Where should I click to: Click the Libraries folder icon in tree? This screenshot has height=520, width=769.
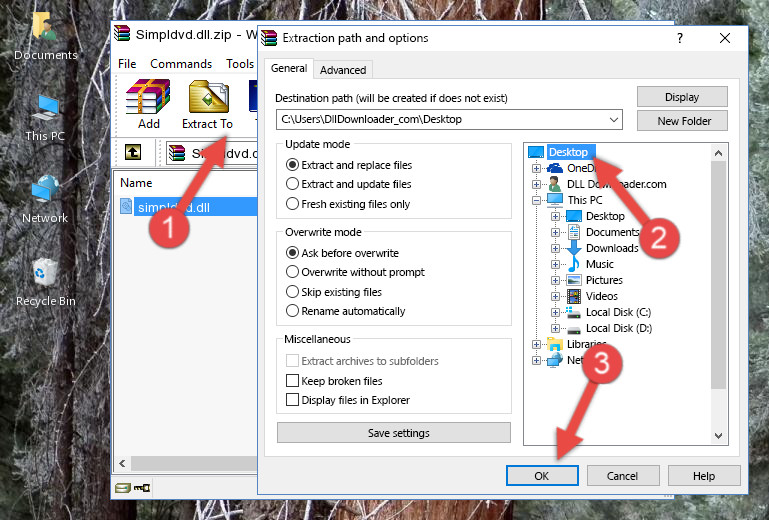[x=555, y=344]
